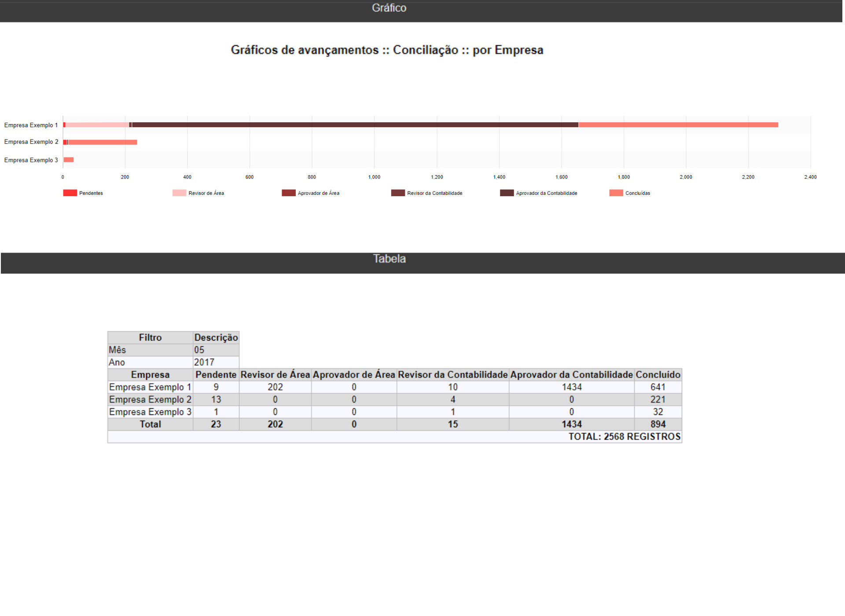Select the Empresa Exemplo 1 chart label
Viewport: 845px width, 616px height.
(x=31, y=125)
